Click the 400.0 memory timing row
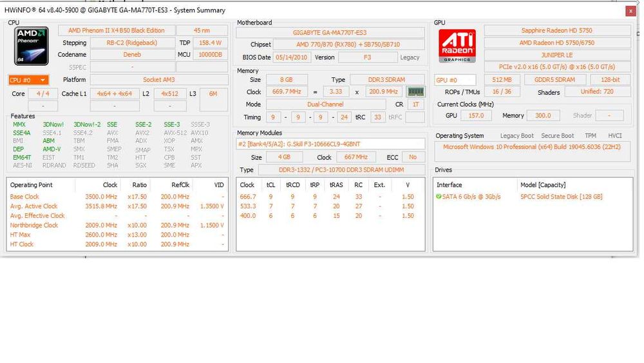The width and height of the screenshot is (644, 363). pos(330,215)
